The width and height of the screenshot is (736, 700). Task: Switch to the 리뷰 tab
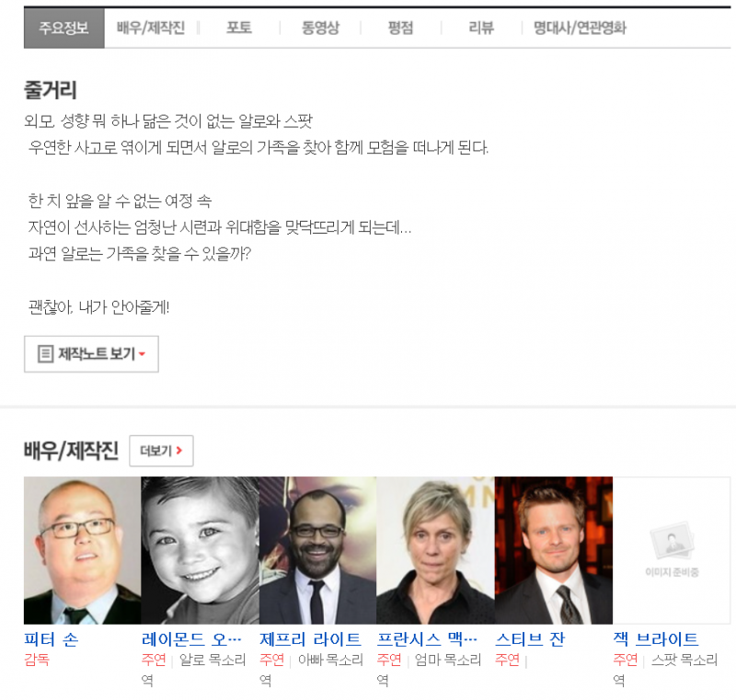point(480,28)
